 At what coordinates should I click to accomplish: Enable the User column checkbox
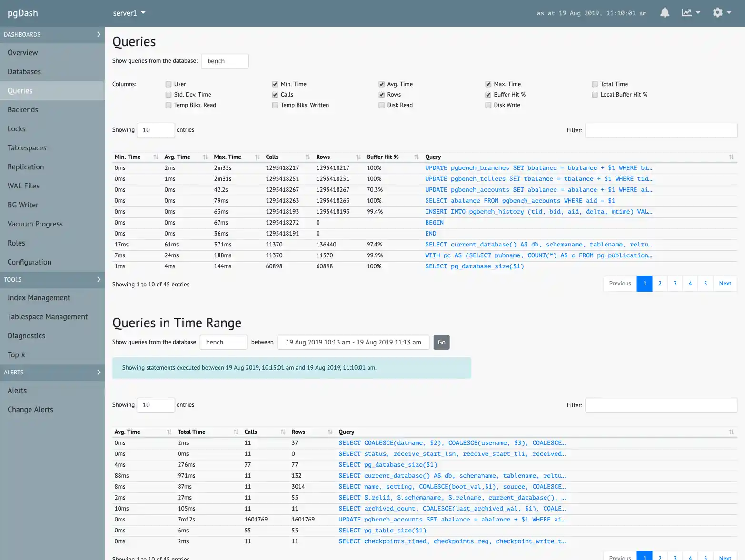point(169,84)
